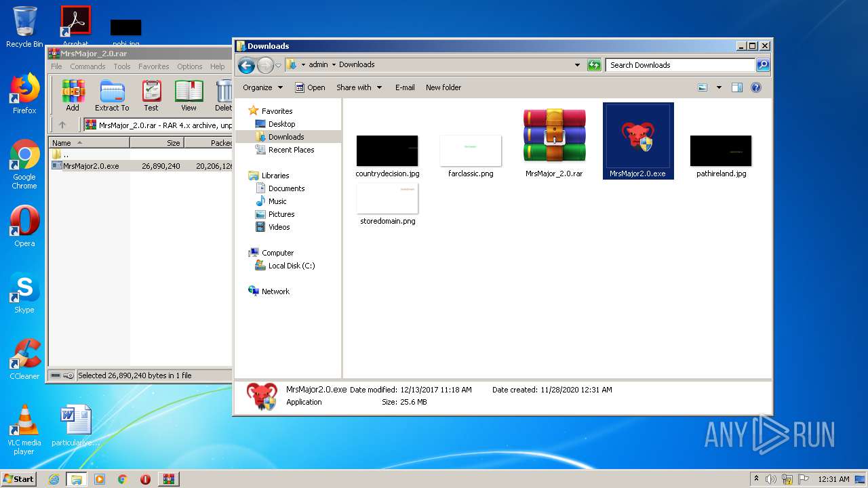Viewport: 868px width, 488px height.
Task: Sort WinRAR list by Packed column
Action: 208,143
